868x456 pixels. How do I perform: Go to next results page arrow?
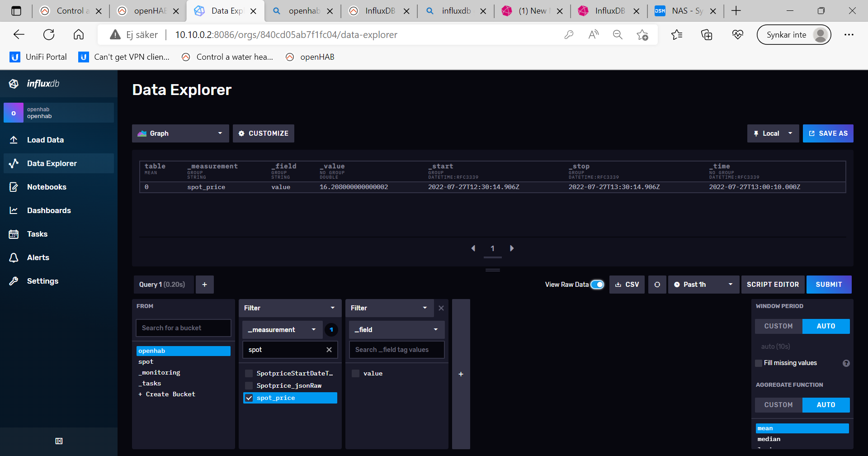click(512, 248)
